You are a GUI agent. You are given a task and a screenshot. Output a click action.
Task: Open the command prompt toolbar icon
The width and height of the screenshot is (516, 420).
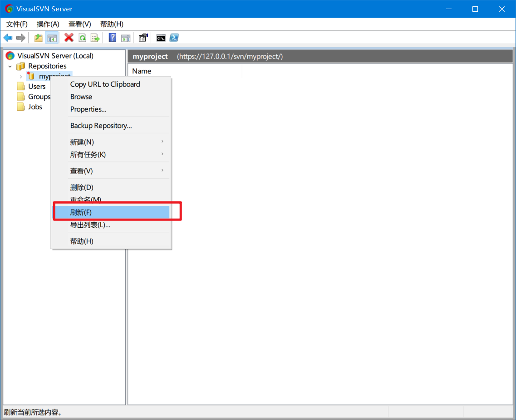point(161,38)
